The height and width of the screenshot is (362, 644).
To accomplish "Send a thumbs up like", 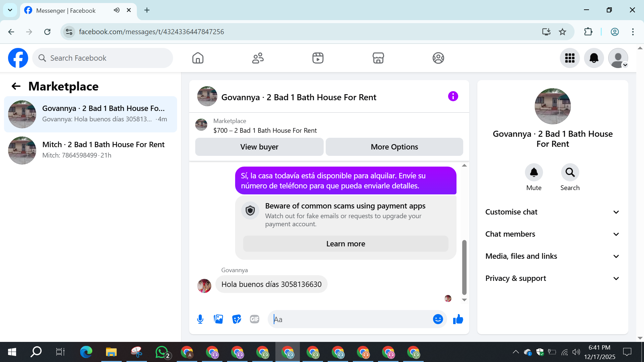I will 458,319.
